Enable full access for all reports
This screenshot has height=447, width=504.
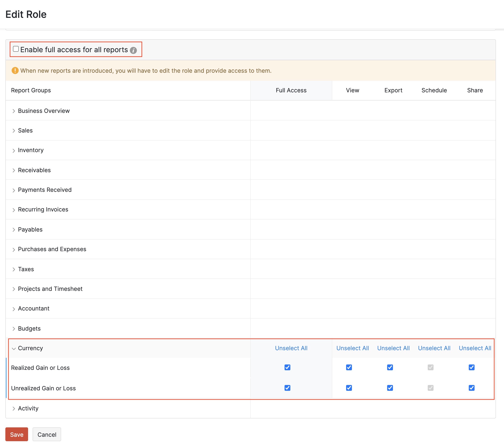(16, 49)
